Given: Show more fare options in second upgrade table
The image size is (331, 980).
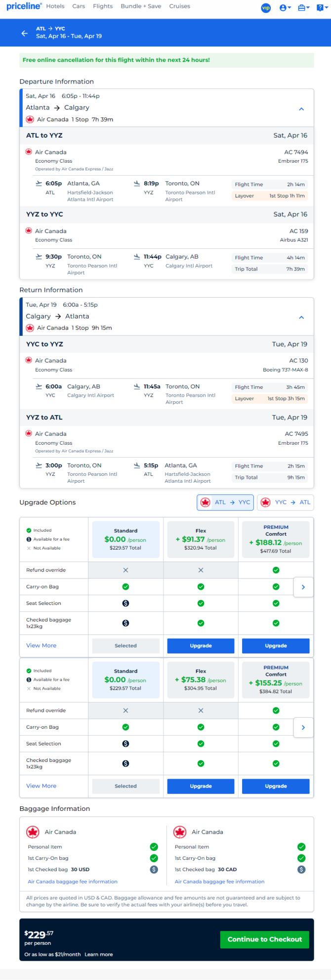Looking at the screenshot, I should point(303,728).
